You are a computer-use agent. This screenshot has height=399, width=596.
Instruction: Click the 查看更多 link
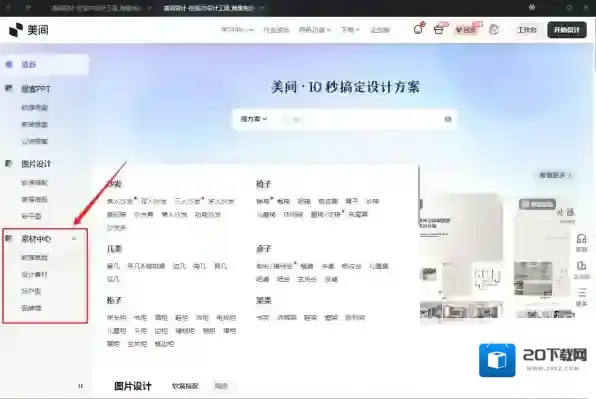coord(555,175)
